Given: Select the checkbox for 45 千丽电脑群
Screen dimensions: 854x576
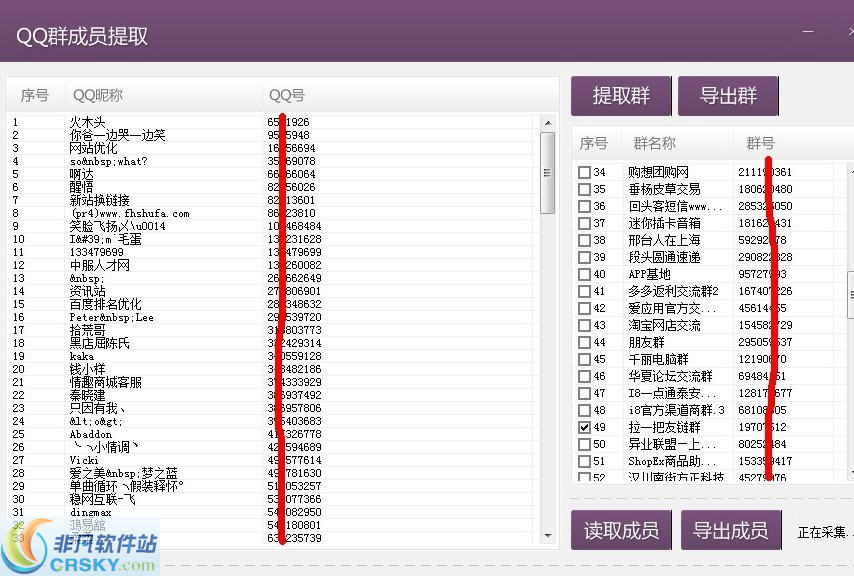Looking at the screenshot, I should coord(584,359).
